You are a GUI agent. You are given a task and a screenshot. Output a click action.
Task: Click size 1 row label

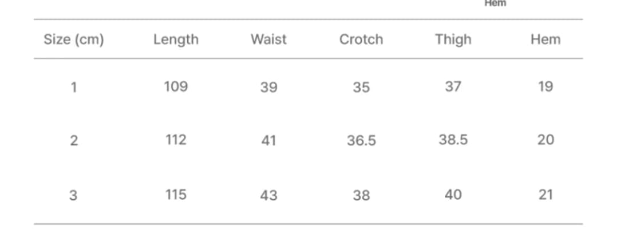point(74,87)
